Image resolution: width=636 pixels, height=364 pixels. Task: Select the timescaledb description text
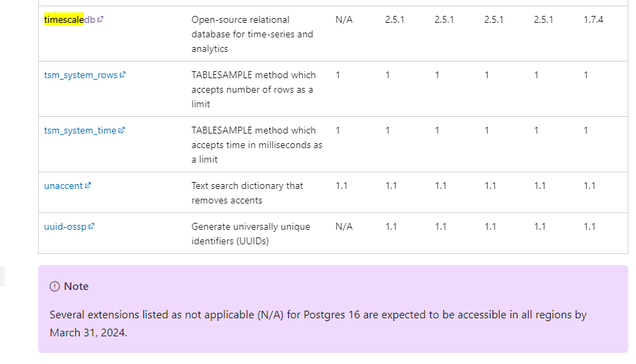coord(252,34)
